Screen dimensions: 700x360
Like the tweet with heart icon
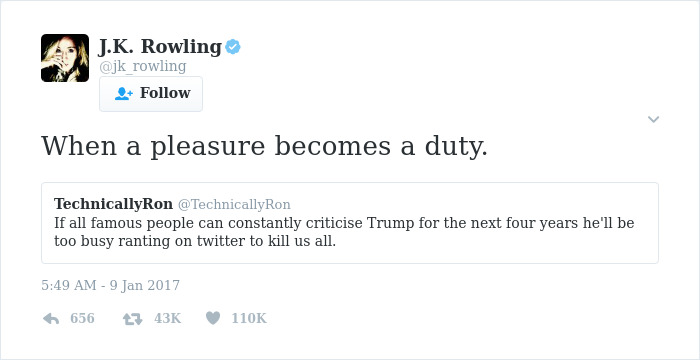pyautogui.click(x=213, y=318)
